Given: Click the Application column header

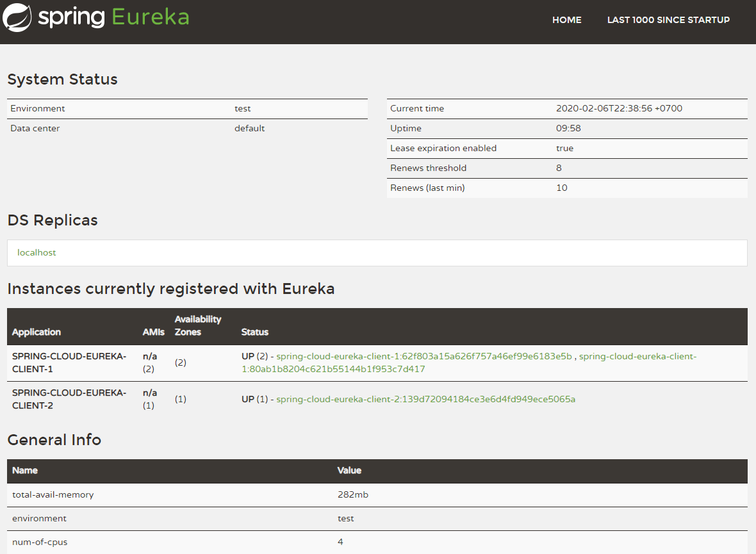Looking at the screenshot, I should (37, 332).
